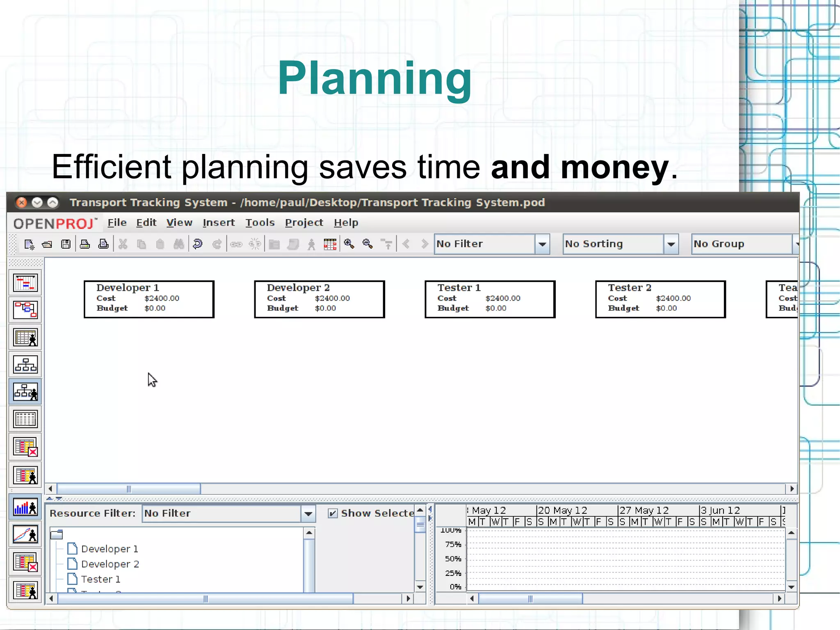The image size is (840, 630).
Task: Click the Save disk icon
Action: (66, 245)
